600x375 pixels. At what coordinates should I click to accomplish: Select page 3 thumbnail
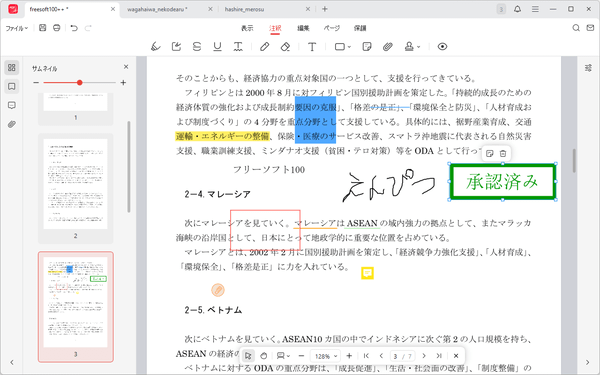coord(75,302)
